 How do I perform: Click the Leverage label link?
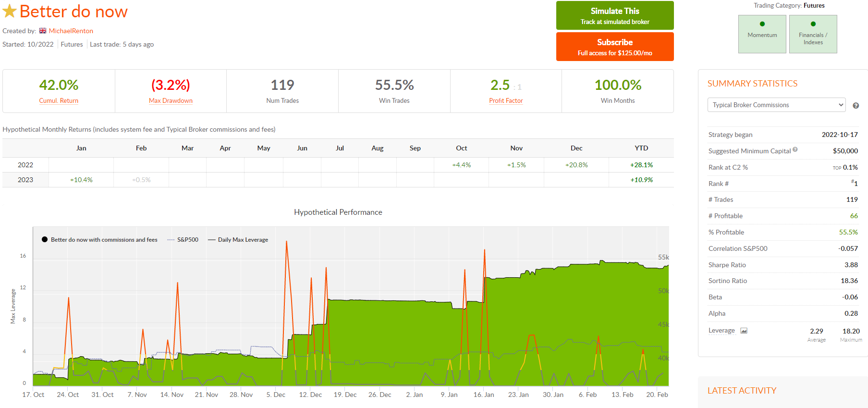(x=721, y=331)
